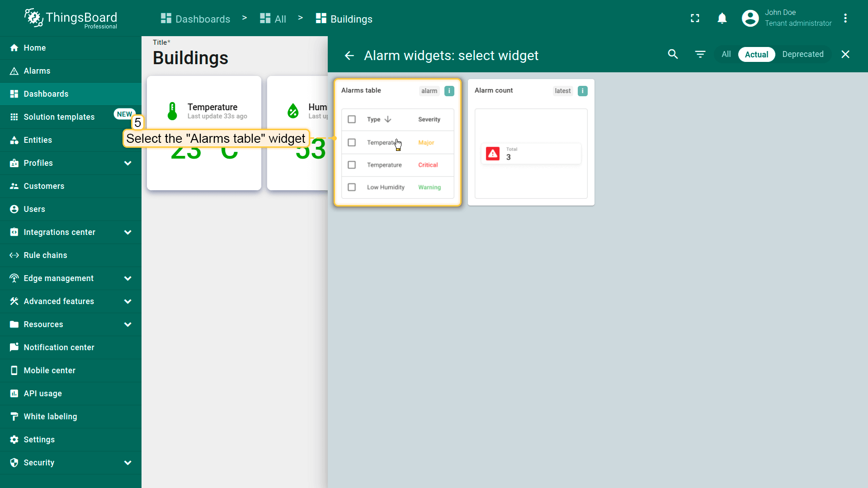The height and width of the screenshot is (488, 868).
Task: Select the Alarm count widget card
Action: pyautogui.click(x=531, y=142)
